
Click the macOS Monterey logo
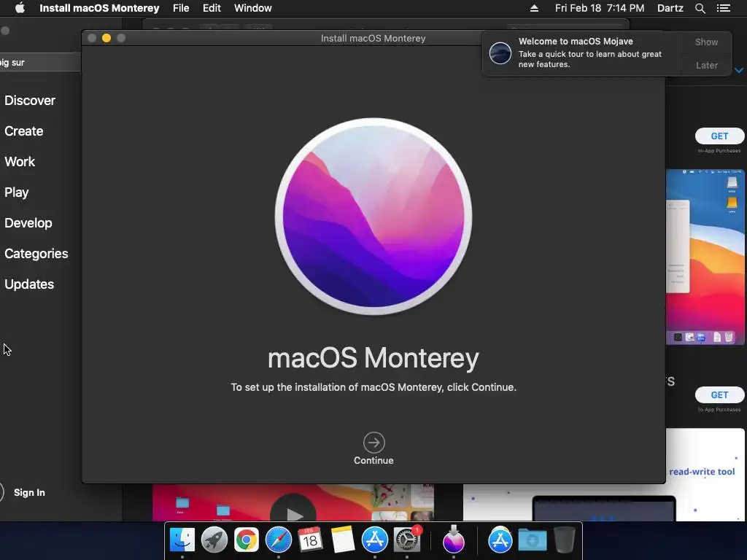pyautogui.click(x=373, y=216)
